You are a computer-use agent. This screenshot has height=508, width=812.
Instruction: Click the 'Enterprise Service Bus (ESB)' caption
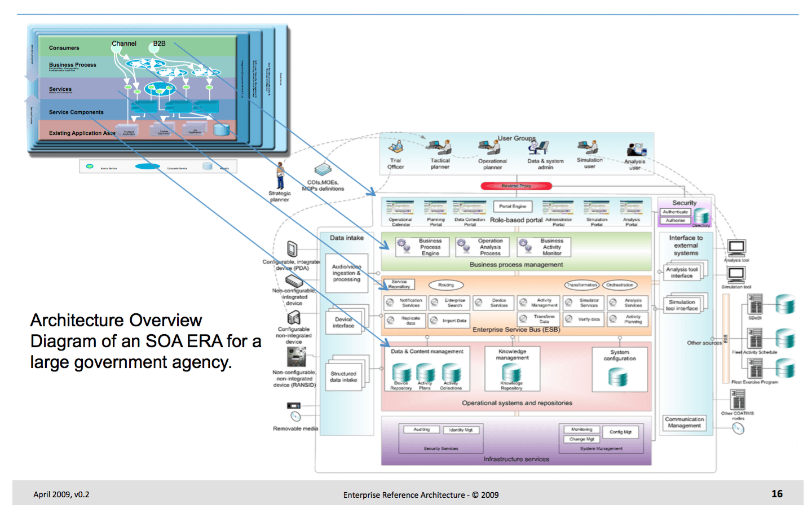(x=517, y=330)
